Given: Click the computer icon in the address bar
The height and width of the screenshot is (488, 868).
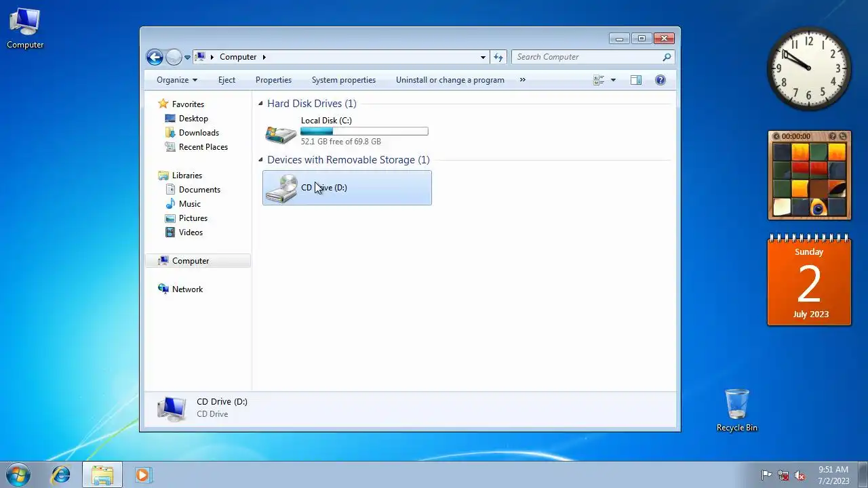Looking at the screenshot, I should 200,57.
